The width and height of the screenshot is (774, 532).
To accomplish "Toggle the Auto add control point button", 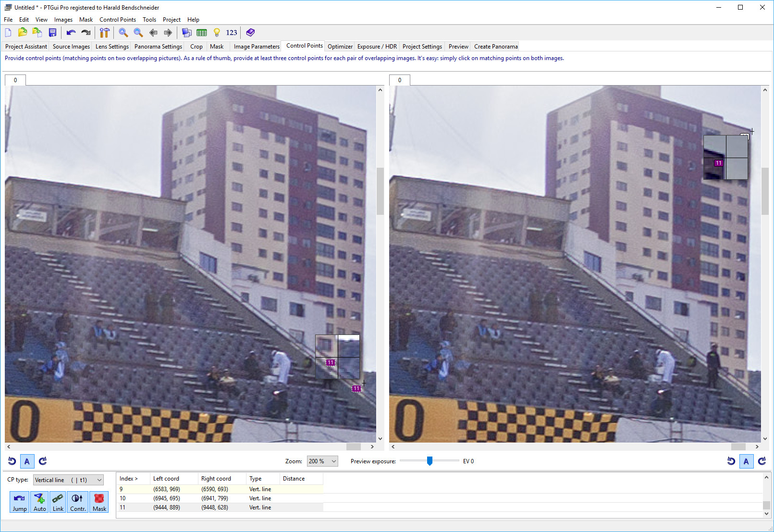I will (40, 502).
